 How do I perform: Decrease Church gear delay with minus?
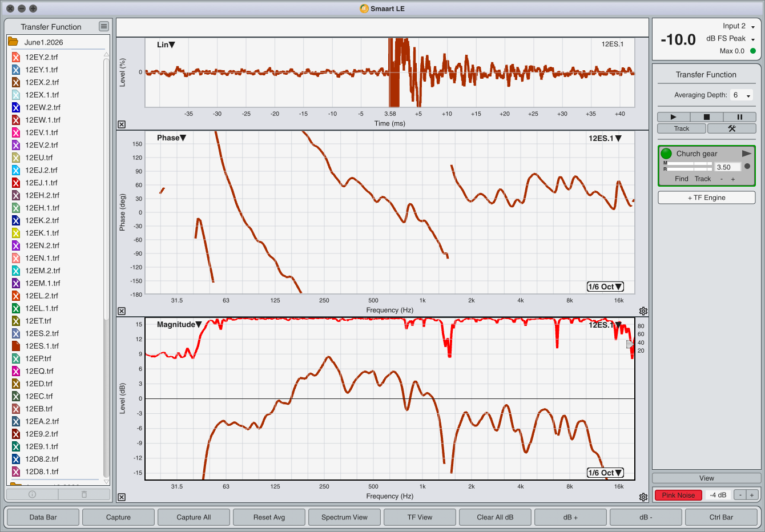point(722,179)
